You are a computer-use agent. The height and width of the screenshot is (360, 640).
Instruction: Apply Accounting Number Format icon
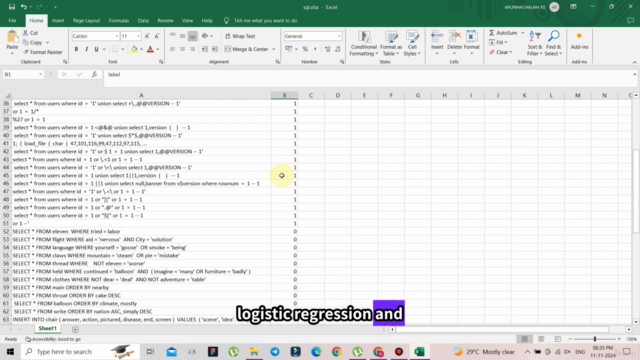[x=289, y=49]
